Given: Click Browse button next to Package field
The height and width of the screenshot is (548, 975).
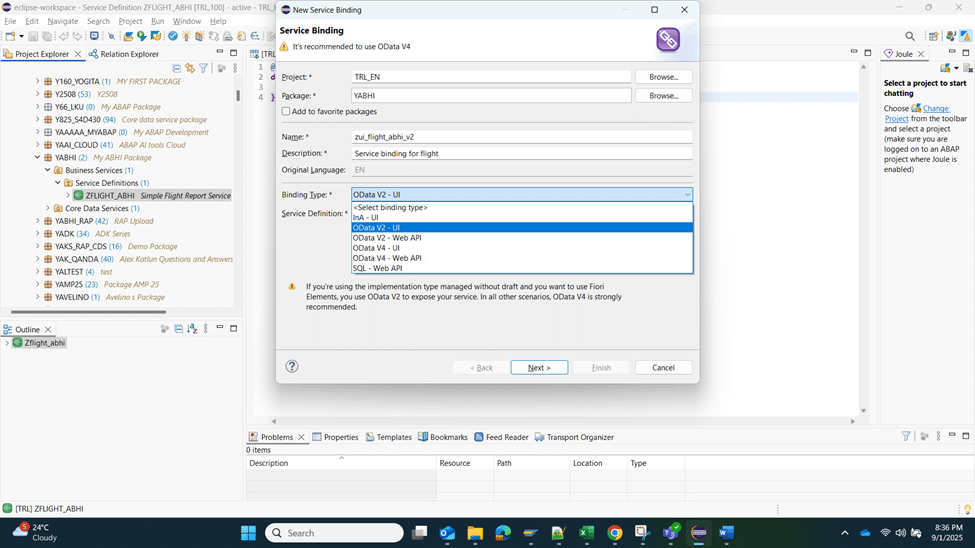Looking at the screenshot, I should (x=663, y=96).
